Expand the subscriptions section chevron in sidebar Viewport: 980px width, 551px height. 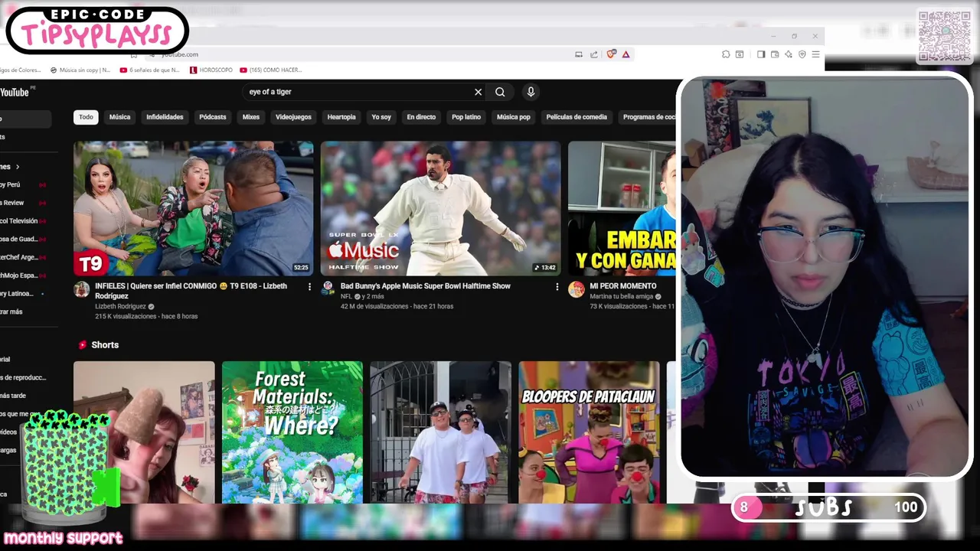point(18,167)
